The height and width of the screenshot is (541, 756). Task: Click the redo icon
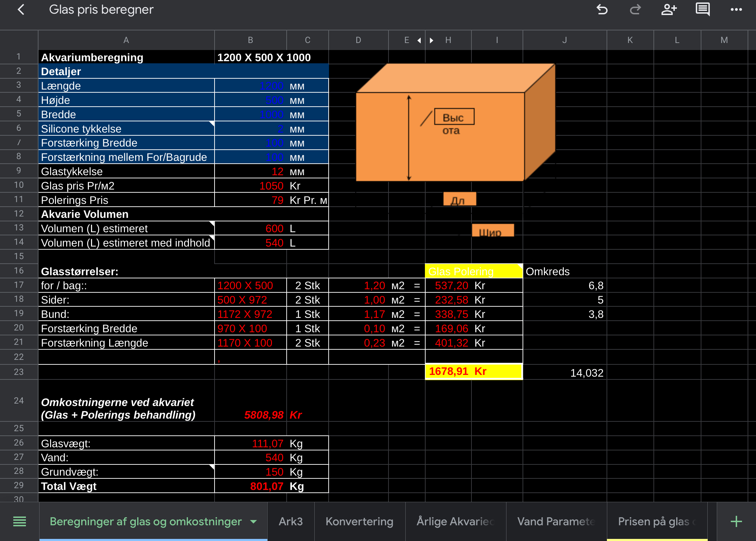click(x=635, y=9)
